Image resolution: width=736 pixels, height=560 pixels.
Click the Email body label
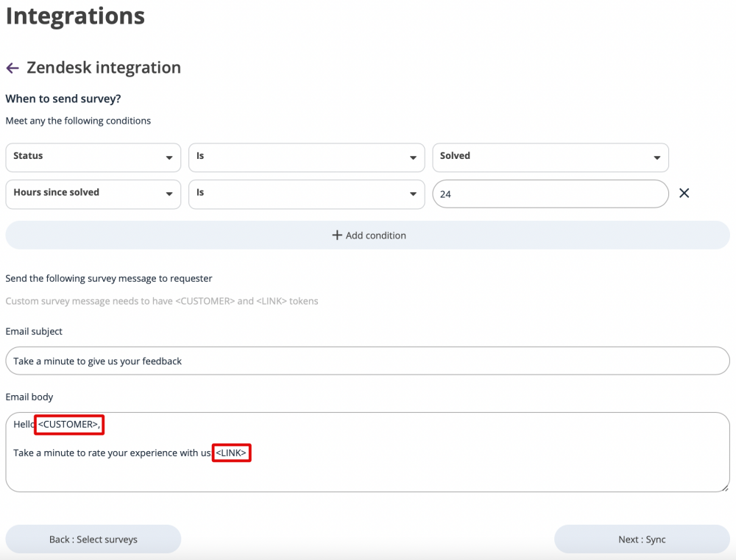[x=31, y=397]
